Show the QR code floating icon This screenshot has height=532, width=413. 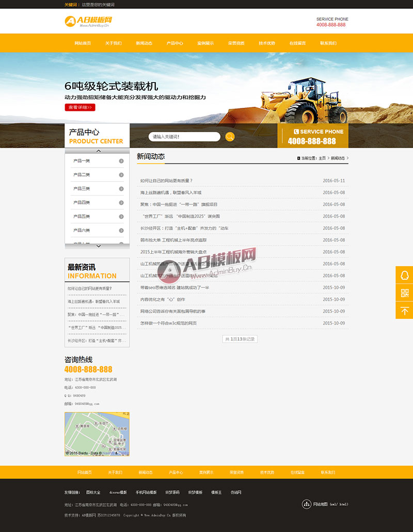point(404,293)
